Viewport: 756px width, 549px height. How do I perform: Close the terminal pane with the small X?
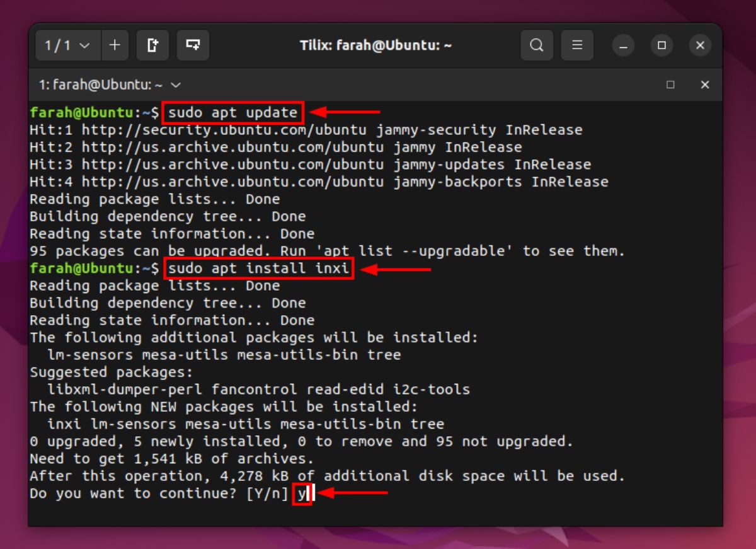(705, 84)
